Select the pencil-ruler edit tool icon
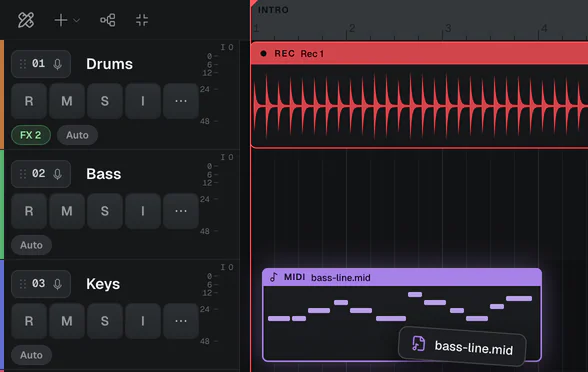 click(x=26, y=20)
